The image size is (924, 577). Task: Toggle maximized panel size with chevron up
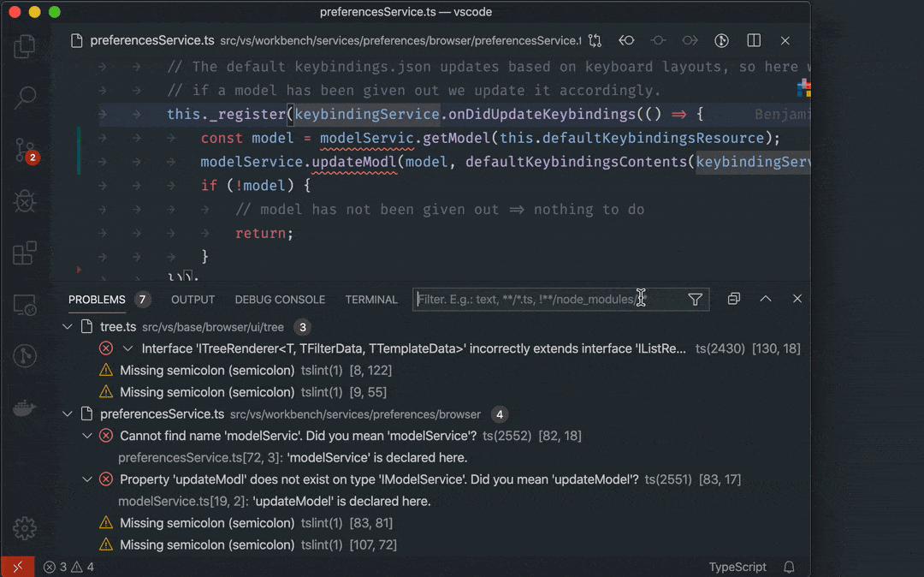766,299
